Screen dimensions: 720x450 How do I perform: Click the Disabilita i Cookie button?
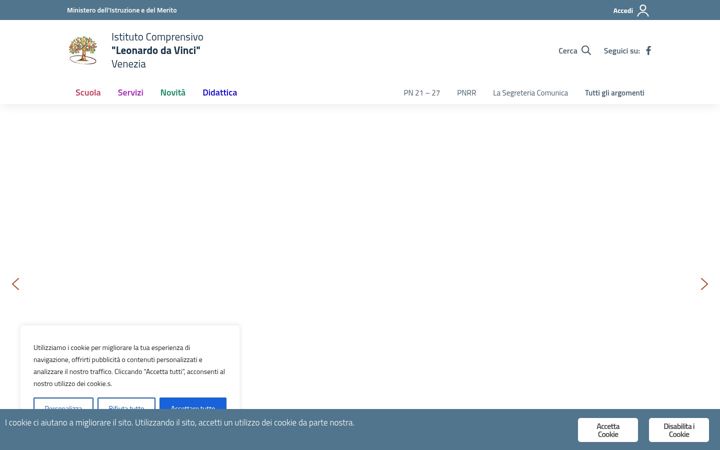coord(679,430)
